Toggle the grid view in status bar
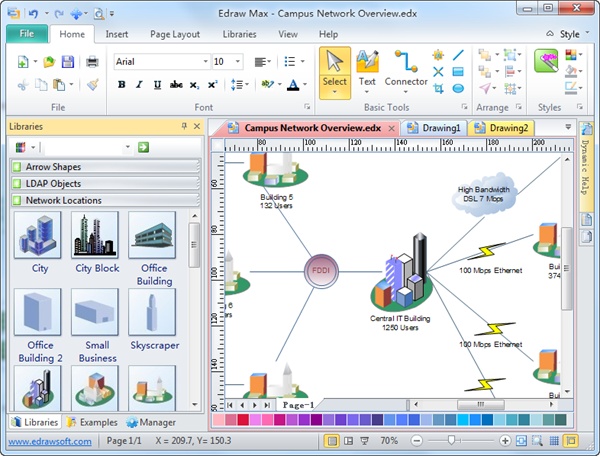This screenshot has height=456, width=600. click(x=554, y=441)
